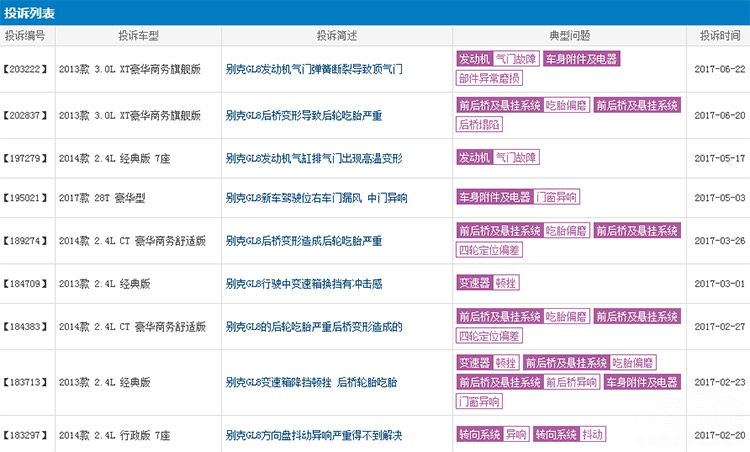Open complaint 变速箱降挡顿挫 后桥轮胎吃胎
The width and height of the screenshot is (750, 452).
312,382
